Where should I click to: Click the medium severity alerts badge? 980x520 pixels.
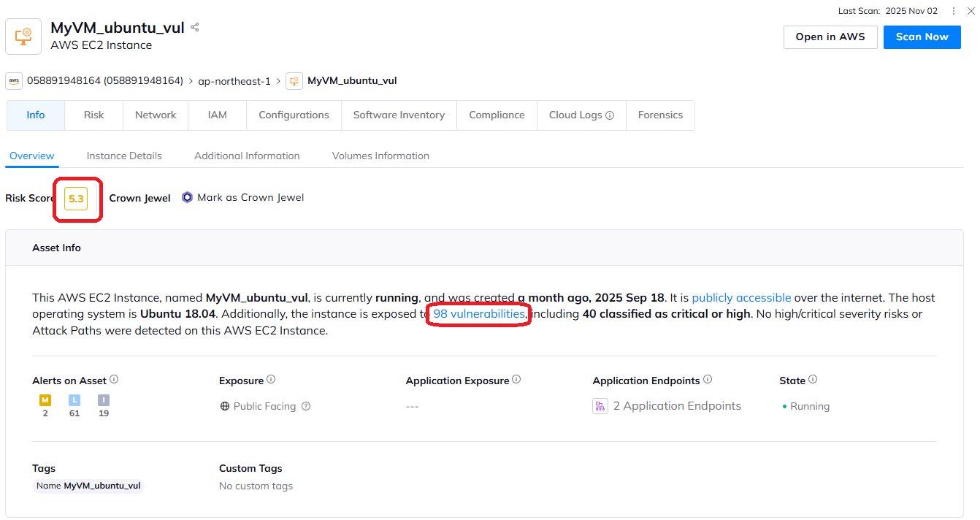(x=45, y=400)
